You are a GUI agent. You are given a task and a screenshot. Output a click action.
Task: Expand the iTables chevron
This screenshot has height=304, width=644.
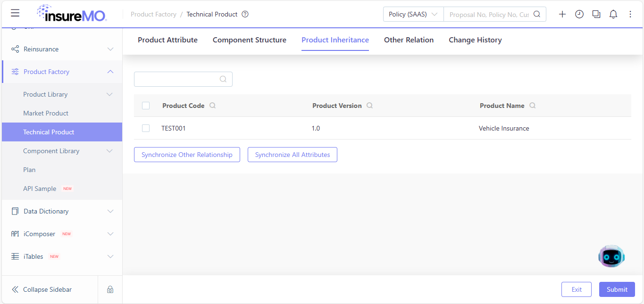110,256
